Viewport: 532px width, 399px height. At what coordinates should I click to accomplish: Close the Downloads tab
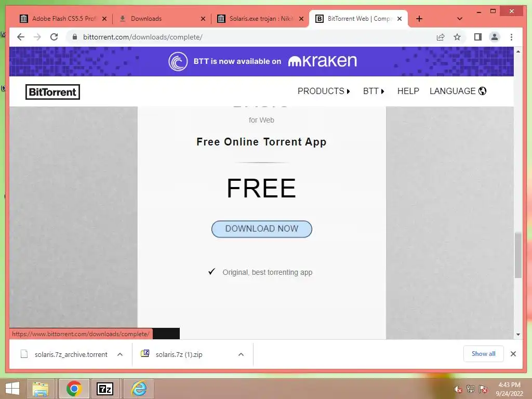pyautogui.click(x=203, y=19)
